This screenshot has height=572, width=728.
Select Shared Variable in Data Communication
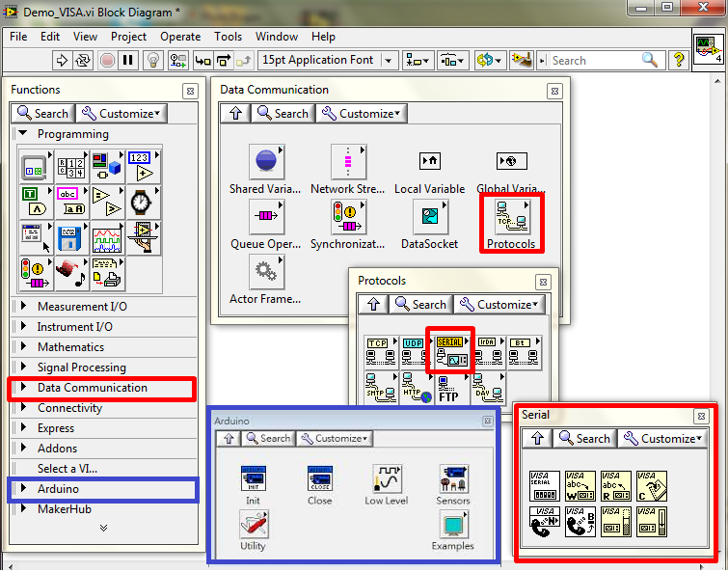pyautogui.click(x=266, y=162)
